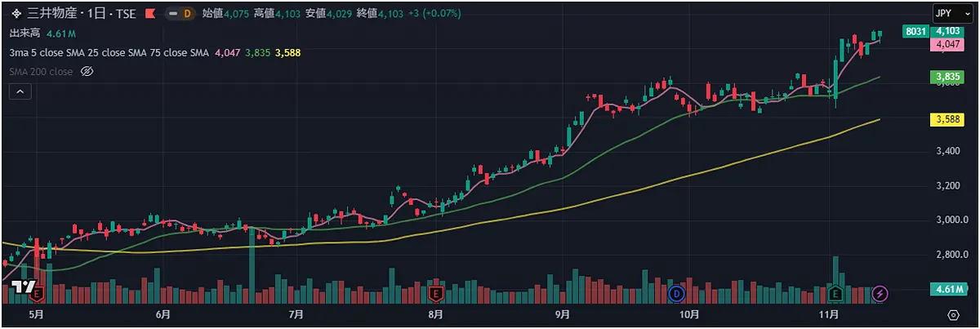Open the red earnings E marker in August
Image resolution: width=980 pixels, height=329 pixels.
click(435, 292)
